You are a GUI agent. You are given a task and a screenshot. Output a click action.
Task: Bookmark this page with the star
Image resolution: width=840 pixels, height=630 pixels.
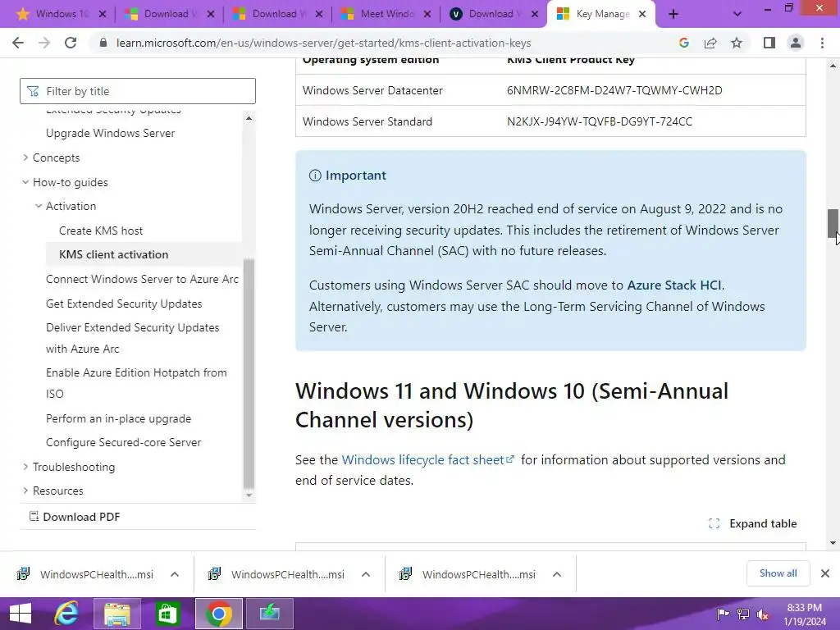click(737, 43)
